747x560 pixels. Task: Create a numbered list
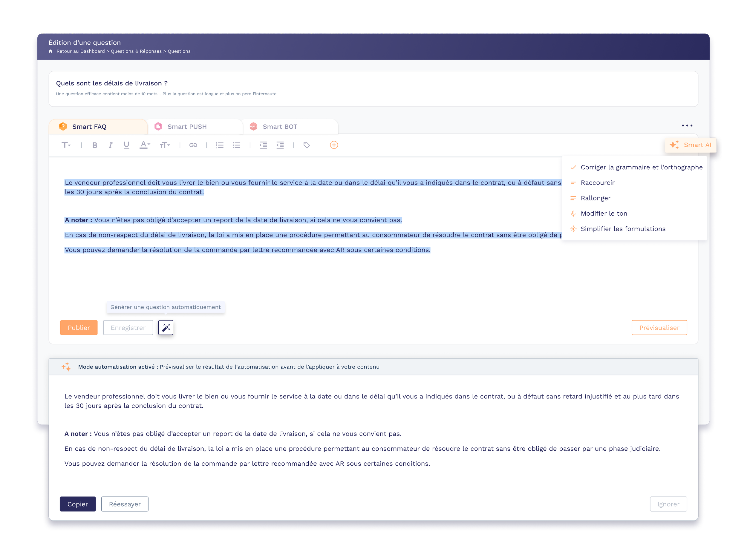220,145
